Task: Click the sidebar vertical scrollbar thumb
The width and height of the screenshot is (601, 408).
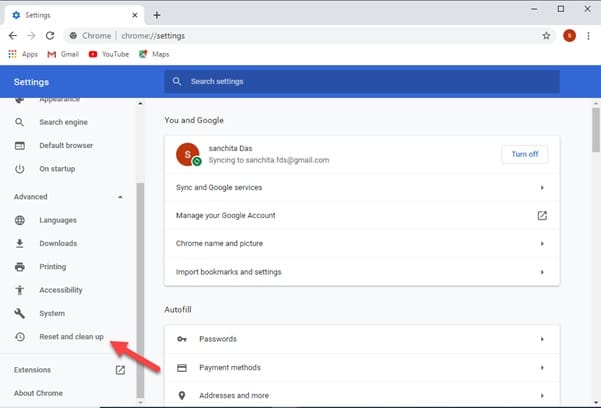Action: pos(140,290)
